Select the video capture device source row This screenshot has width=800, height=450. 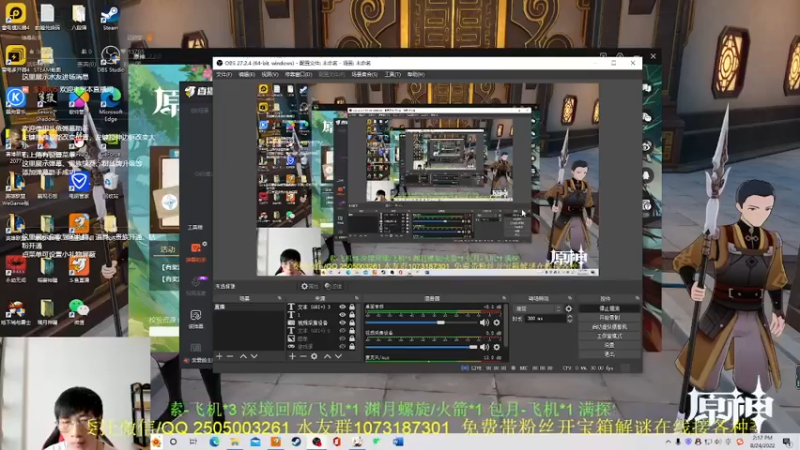(x=321, y=323)
